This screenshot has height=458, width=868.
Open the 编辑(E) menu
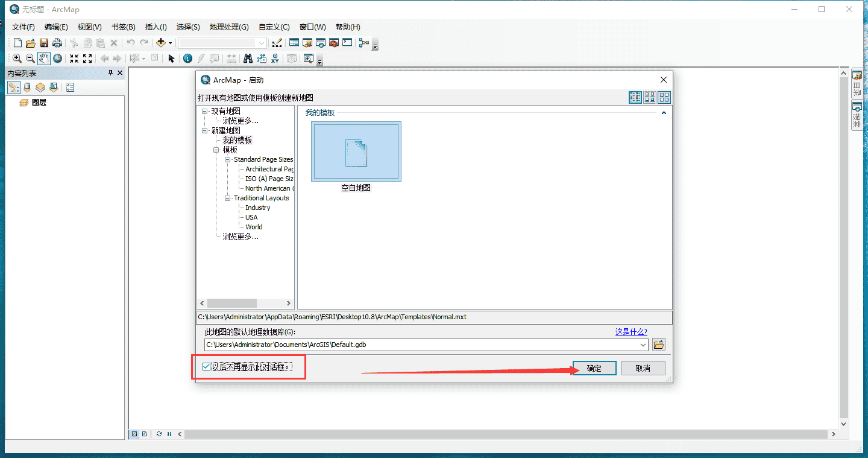pos(56,27)
